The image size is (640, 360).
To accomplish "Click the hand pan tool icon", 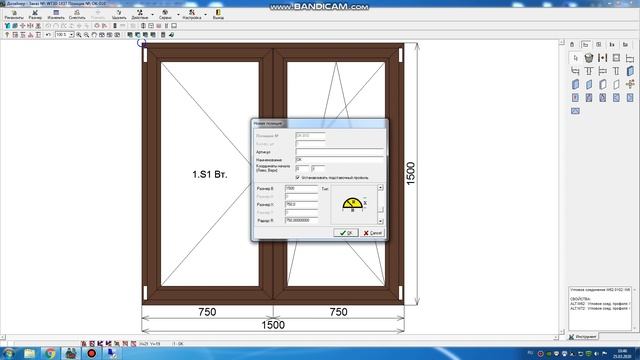I will coord(94,35).
